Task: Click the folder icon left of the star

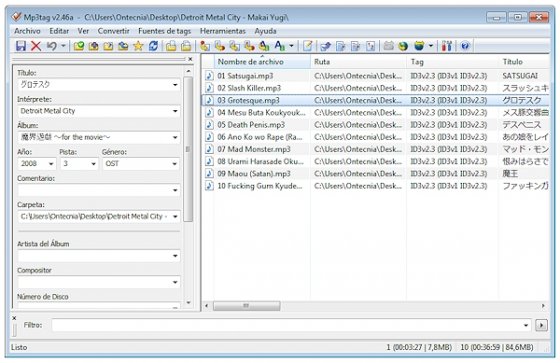Action: point(123,46)
